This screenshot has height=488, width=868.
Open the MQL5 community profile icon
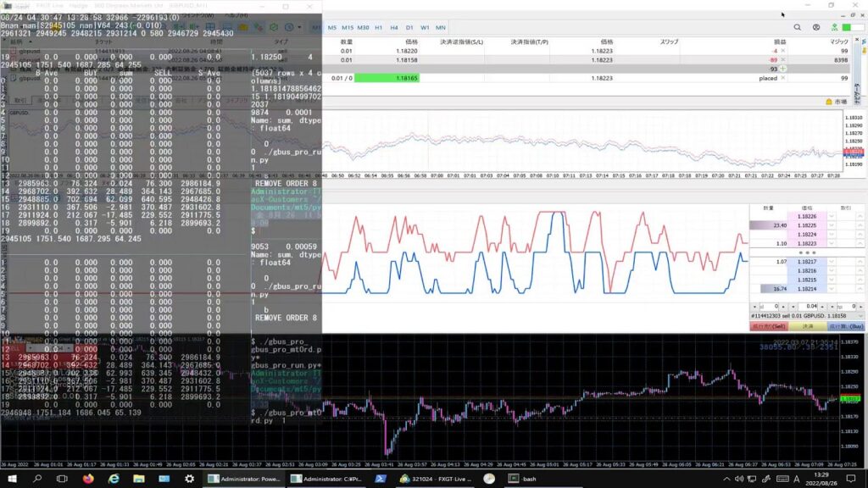pos(815,27)
